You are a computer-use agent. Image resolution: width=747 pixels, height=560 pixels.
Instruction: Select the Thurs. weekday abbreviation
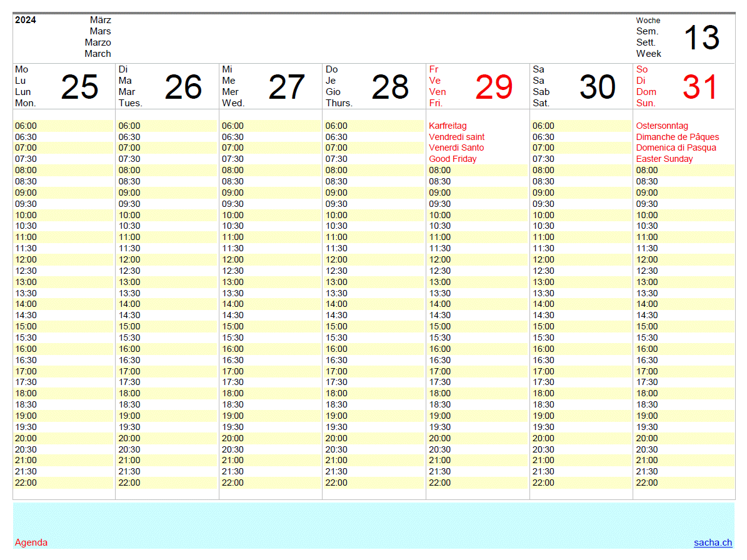pyautogui.click(x=339, y=103)
